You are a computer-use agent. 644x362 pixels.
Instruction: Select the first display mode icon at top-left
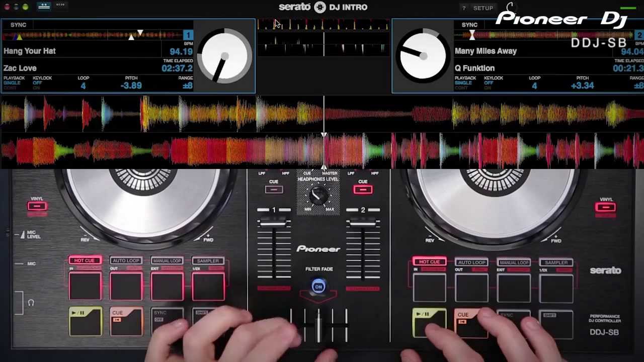coord(44,6)
